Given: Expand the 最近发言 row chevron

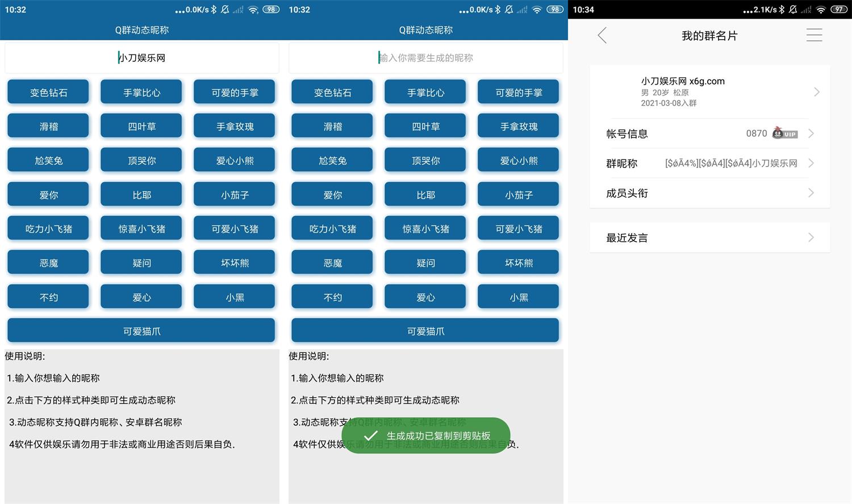Looking at the screenshot, I should click(811, 238).
